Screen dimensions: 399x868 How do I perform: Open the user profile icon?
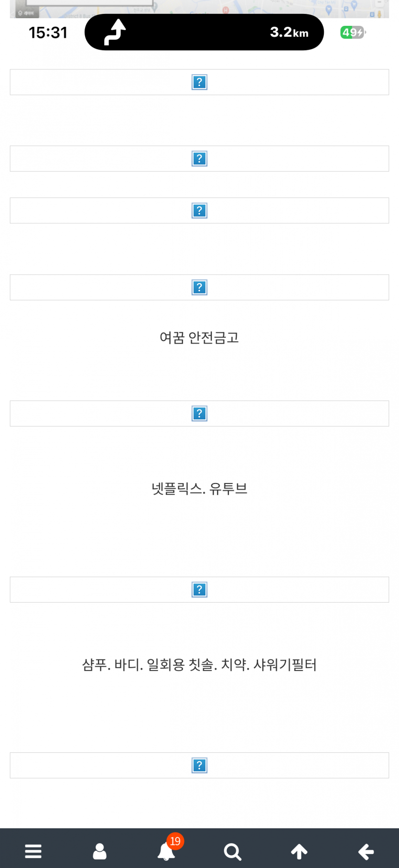[x=99, y=851]
